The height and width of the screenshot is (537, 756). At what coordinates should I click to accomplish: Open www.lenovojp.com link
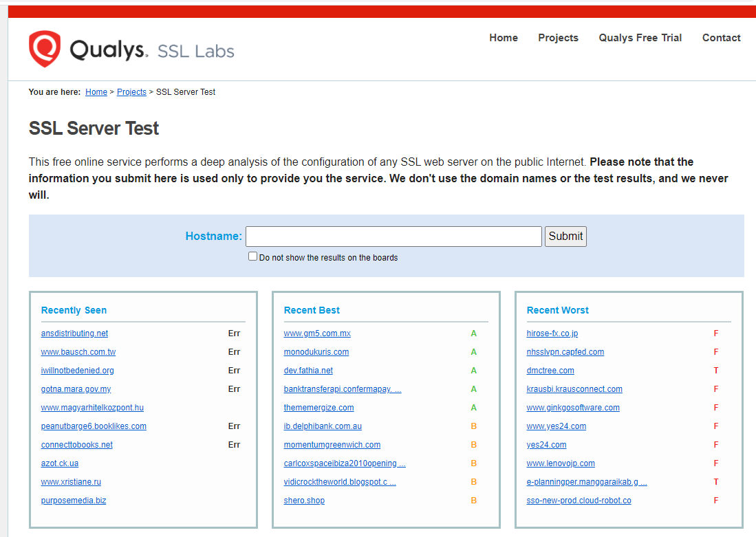pyautogui.click(x=560, y=463)
